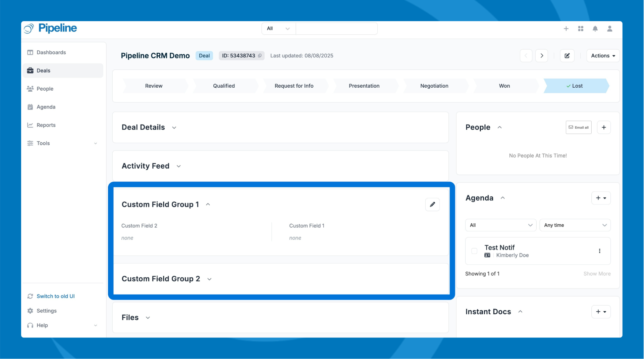Click People sidebar icon

[30, 89]
